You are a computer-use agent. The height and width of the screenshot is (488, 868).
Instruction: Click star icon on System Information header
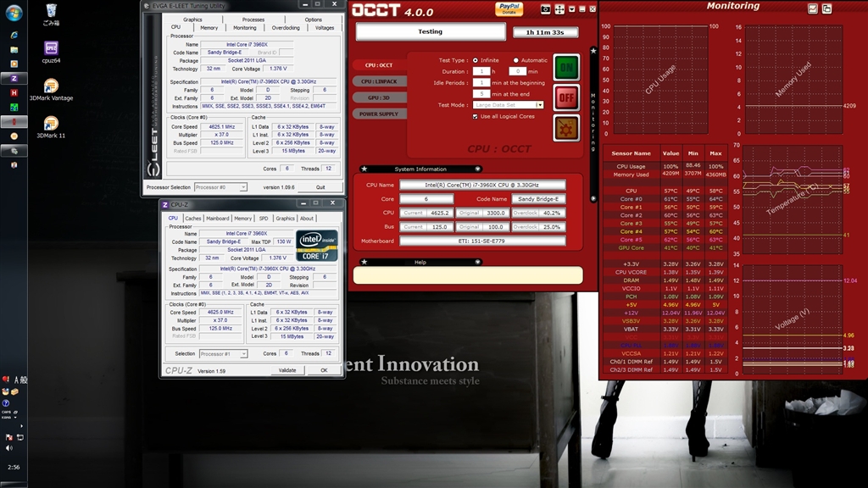(x=364, y=169)
